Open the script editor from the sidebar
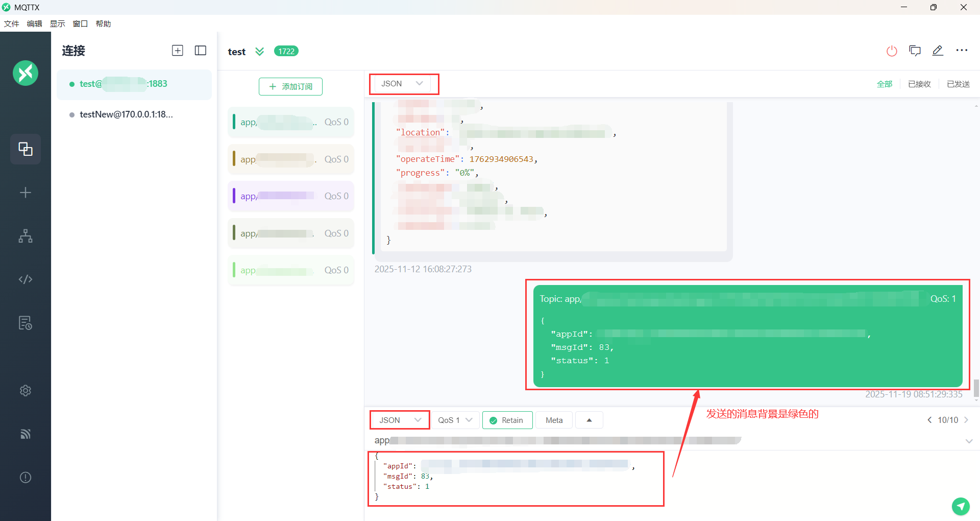 (x=26, y=279)
